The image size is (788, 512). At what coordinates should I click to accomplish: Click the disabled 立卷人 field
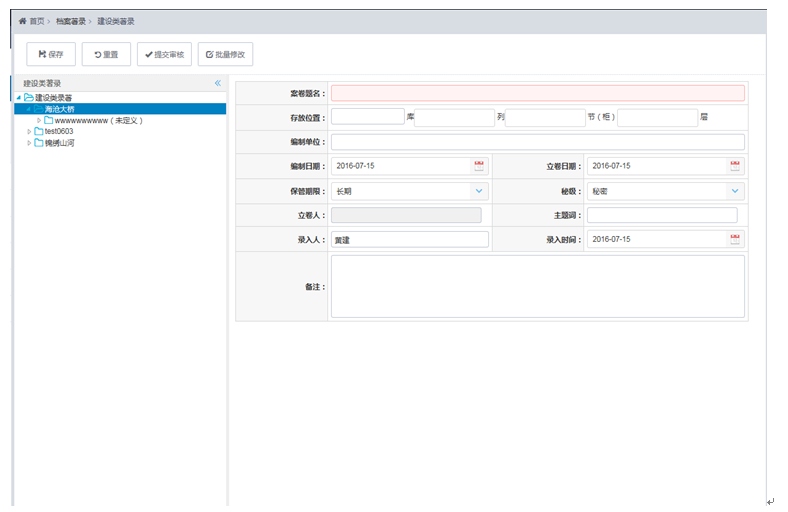click(x=406, y=215)
